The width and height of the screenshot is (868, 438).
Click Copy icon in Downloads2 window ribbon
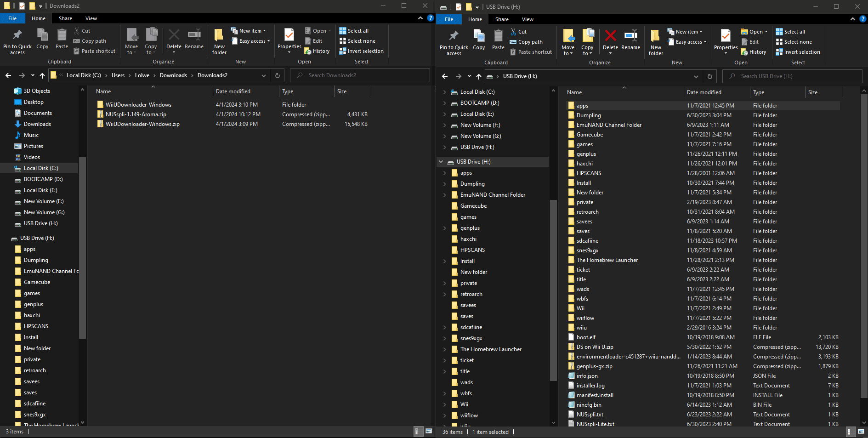click(42, 39)
